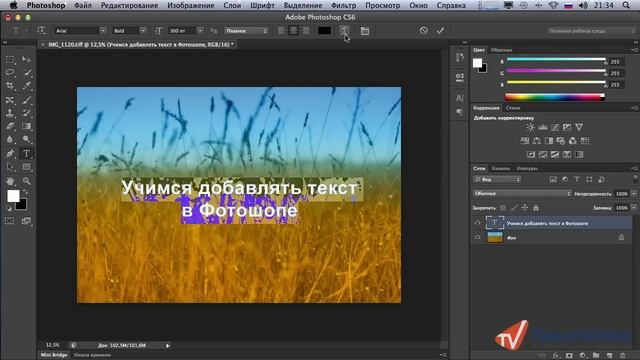Add a Brightness/Contrast adjustment
Screen dimensions: 640x360
pos(530,127)
